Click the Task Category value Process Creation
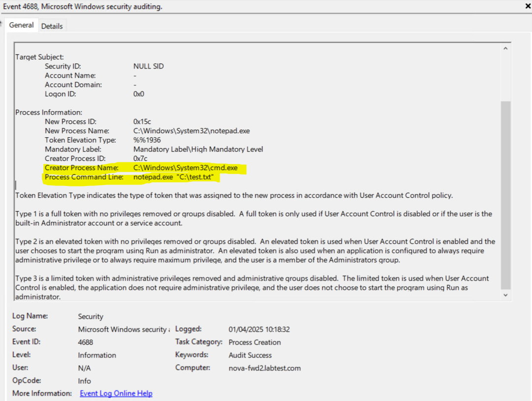 point(254,342)
